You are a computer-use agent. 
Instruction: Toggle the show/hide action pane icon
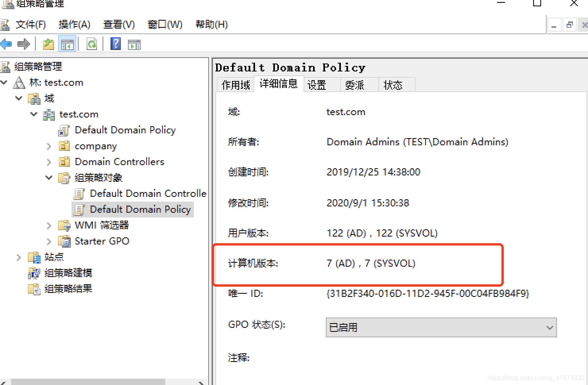tap(134, 44)
